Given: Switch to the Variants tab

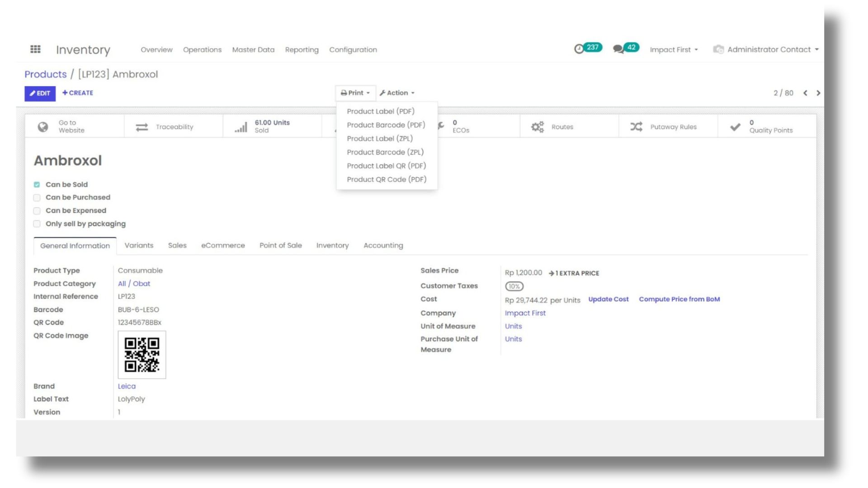Looking at the screenshot, I should (x=139, y=245).
